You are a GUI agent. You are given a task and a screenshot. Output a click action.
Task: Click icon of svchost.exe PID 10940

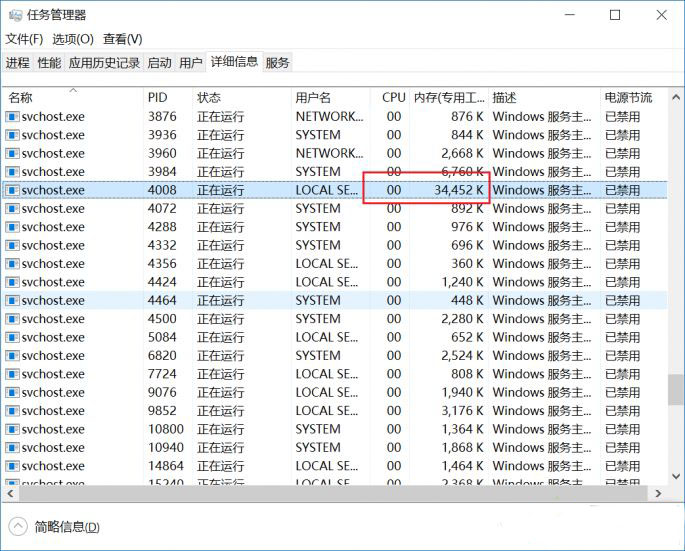12,447
